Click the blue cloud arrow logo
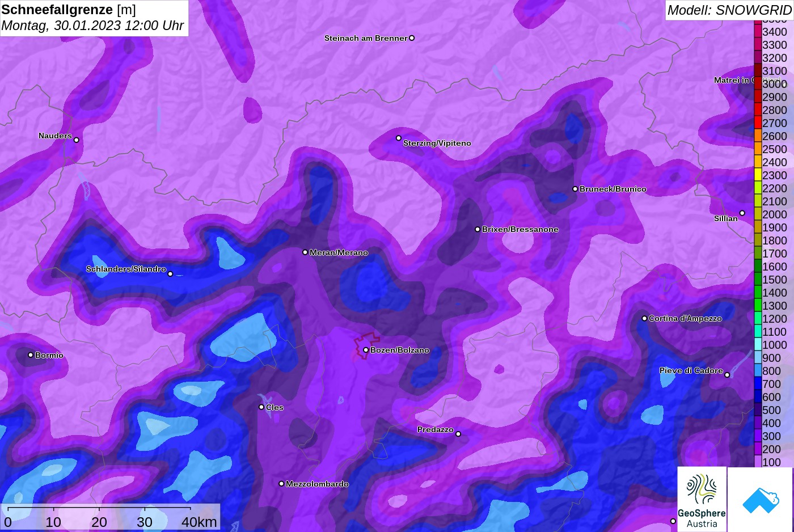The height and width of the screenshot is (532, 794). [761, 500]
